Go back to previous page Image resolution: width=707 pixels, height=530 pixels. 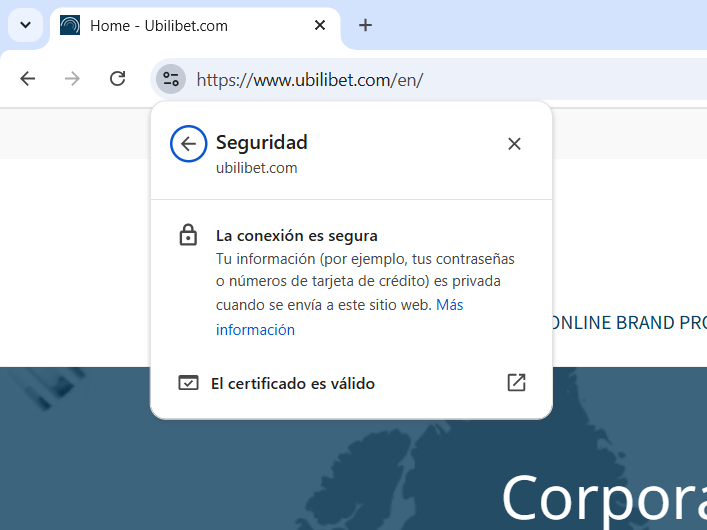coord(28,79)
